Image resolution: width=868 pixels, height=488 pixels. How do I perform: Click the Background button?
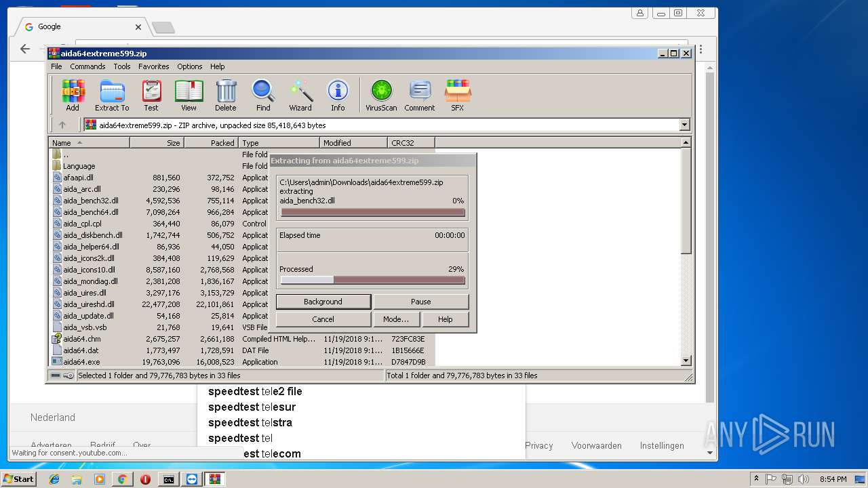pos(323,302)
